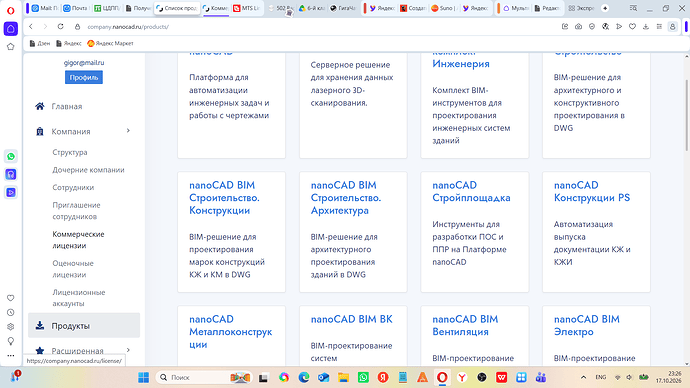This screenshot has height=388, width=690.
Task: Open nanoCAD Конструкции PS product
Action: [591, 191]
